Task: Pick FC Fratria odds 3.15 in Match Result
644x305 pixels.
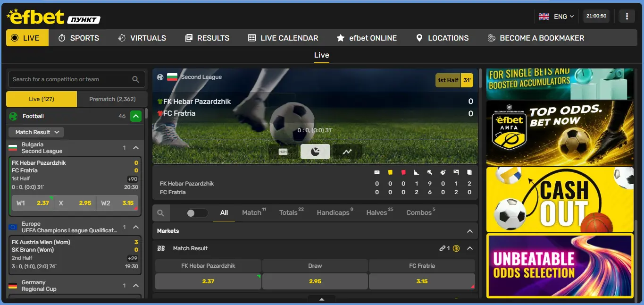Action: click(422, 281)
